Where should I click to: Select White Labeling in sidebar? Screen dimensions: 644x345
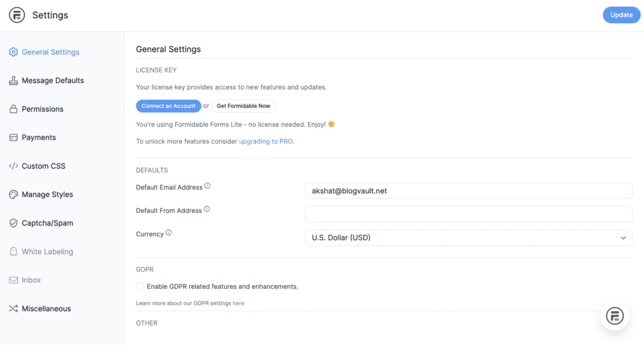pos(47,252)
